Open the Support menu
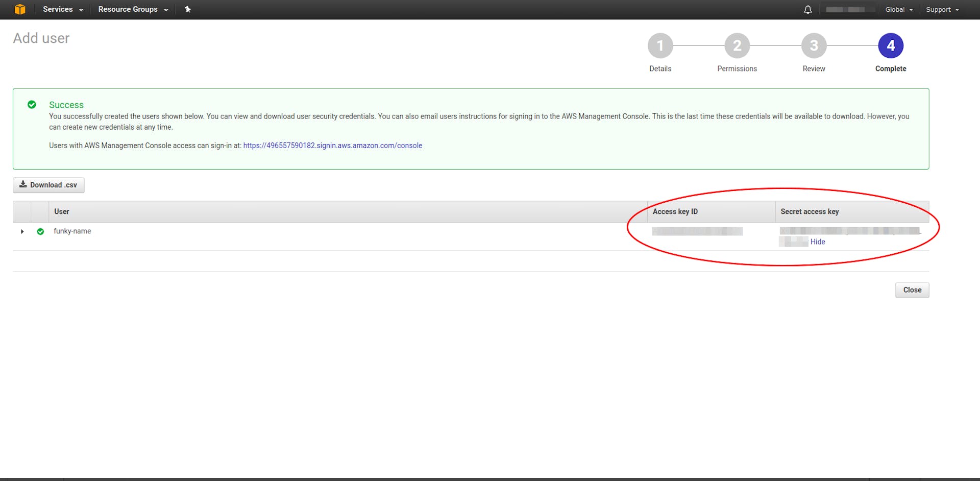Image resolution: width=980 pixels, height=481 pixels. tap(942, 10)
